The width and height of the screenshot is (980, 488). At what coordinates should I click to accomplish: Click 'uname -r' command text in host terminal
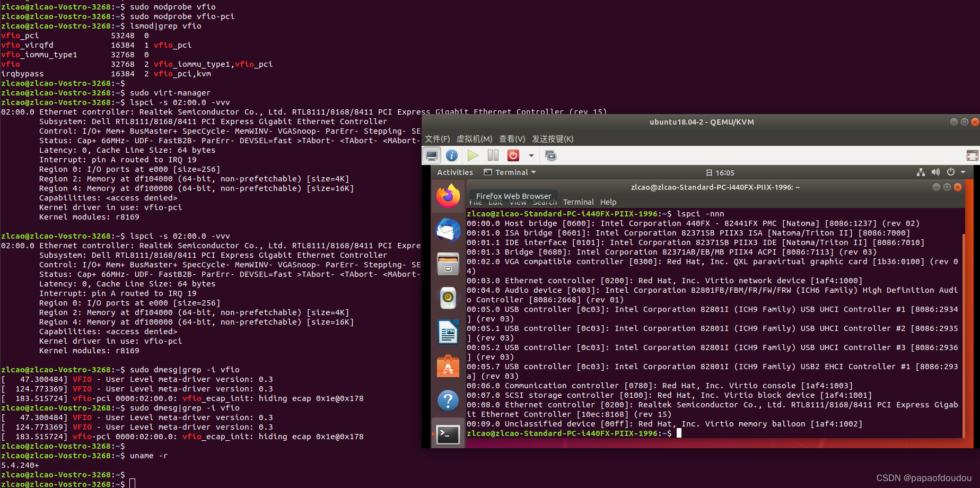[149, 456]
